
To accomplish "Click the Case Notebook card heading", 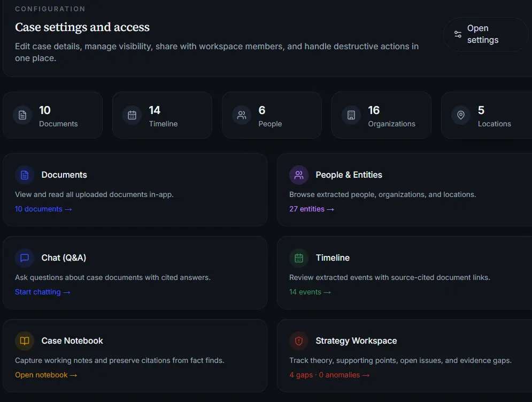I will pyautogui.click(x=72, y=340).
